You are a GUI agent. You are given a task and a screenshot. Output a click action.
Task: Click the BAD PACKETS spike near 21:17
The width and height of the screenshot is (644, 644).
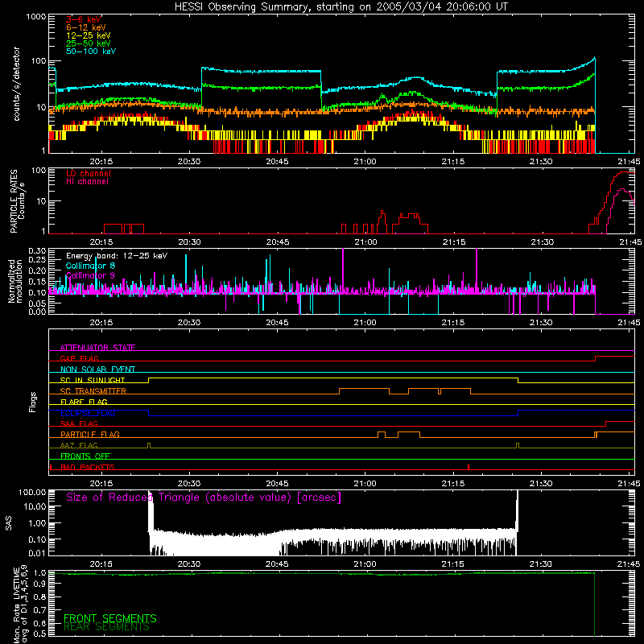pyautogui.click(x=469, y=467)
